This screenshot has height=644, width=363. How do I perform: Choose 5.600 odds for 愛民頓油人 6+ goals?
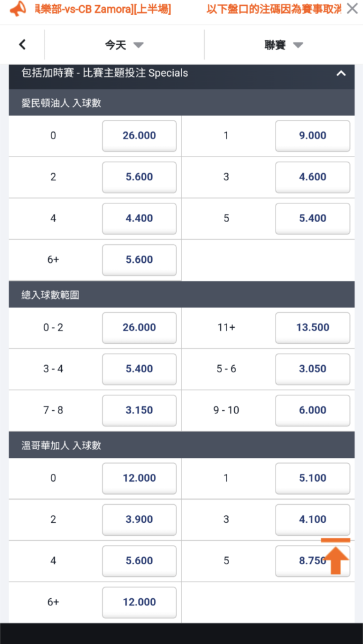pyautogui.click(x=139, y=260)
